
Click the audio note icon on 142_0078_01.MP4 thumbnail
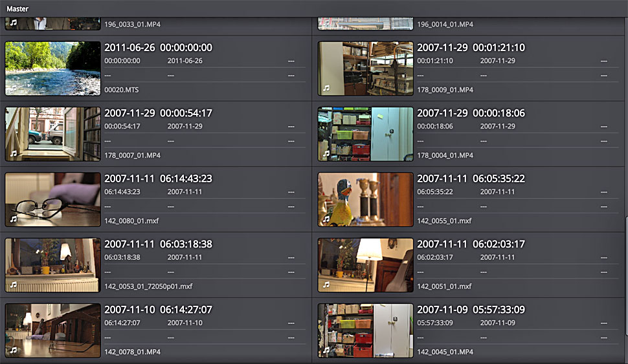[14, 350]
